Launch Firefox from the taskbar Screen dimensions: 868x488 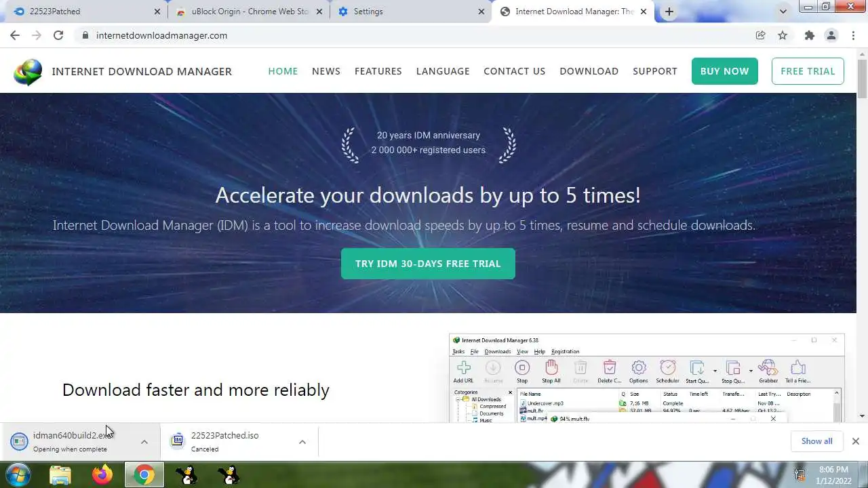coord(102,475)
